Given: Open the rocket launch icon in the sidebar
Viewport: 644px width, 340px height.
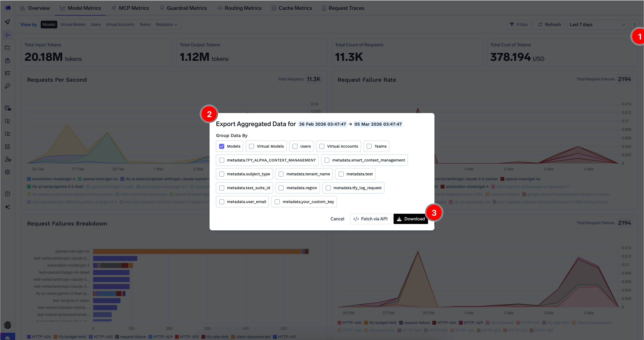Looking at the screenshot, I should [x=7, y=22].
